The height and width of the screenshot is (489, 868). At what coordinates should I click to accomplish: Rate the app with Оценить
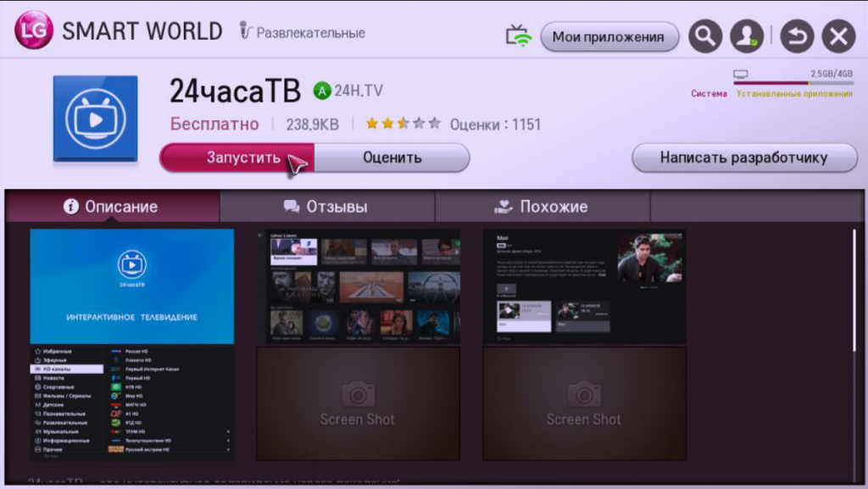pyautogui.click(x=392, y=158)
